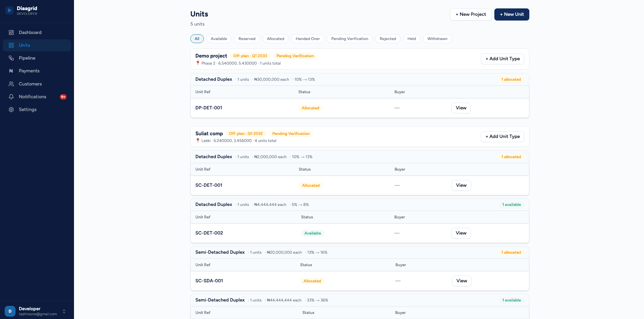The height and width of the screenshot is (319, 644).
Task: Click the Dashboard grid icon
Action: pos(11,33)
